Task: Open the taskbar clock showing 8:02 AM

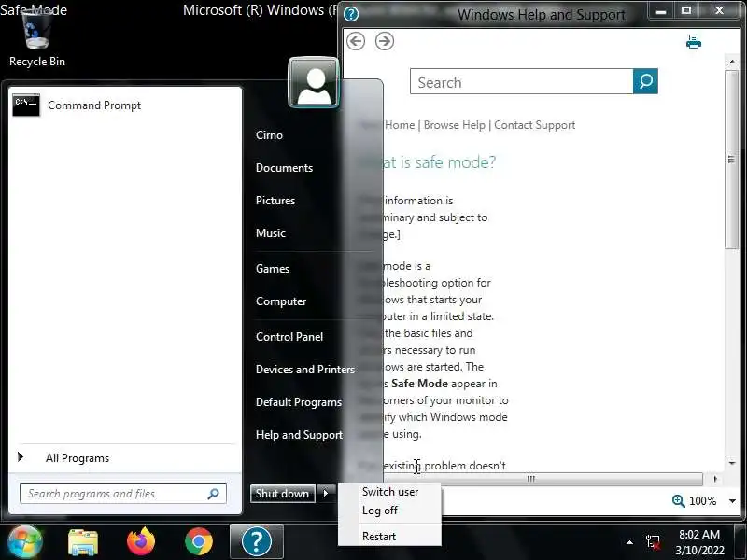Action: coord(699,542)
